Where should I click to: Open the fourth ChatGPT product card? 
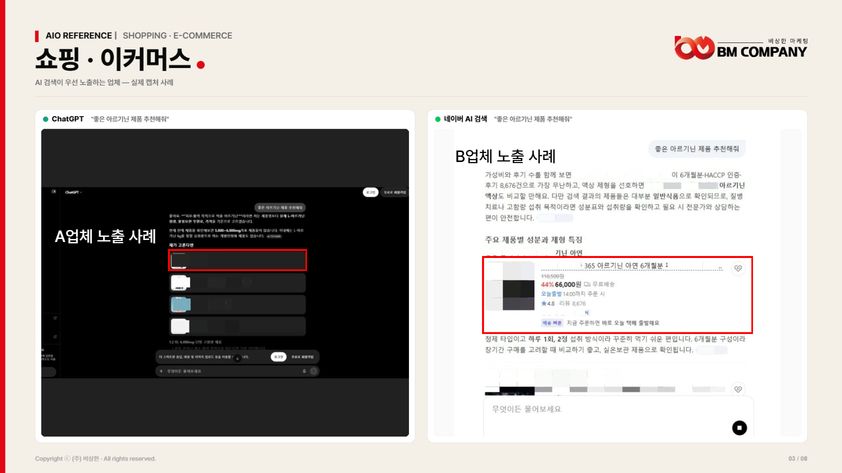[237, 326]
